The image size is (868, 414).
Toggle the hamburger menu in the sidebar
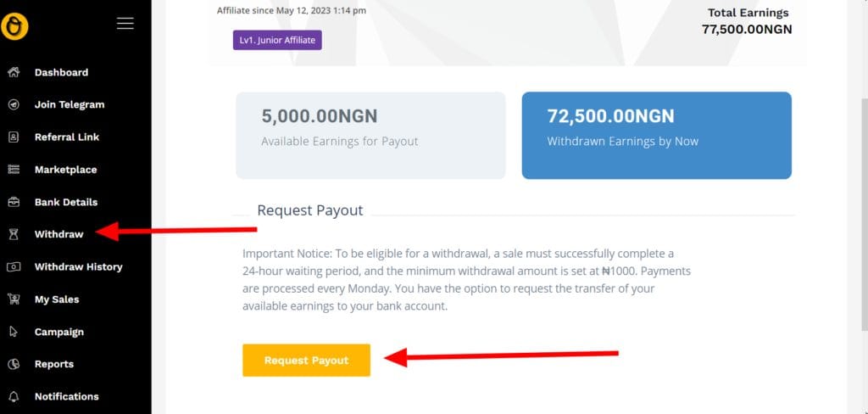[x=125, y=24]
